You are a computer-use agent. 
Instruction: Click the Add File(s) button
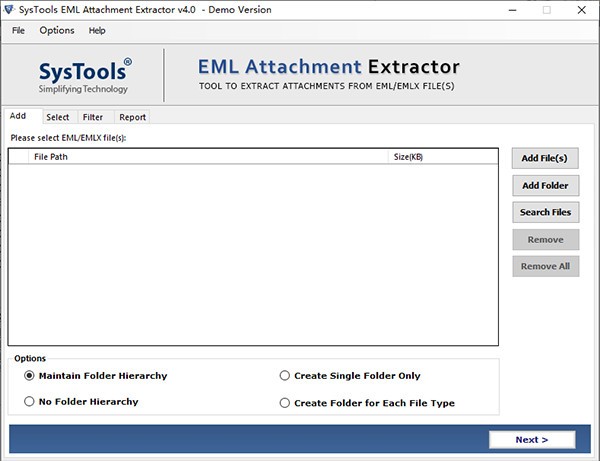[x=545, y=158]
